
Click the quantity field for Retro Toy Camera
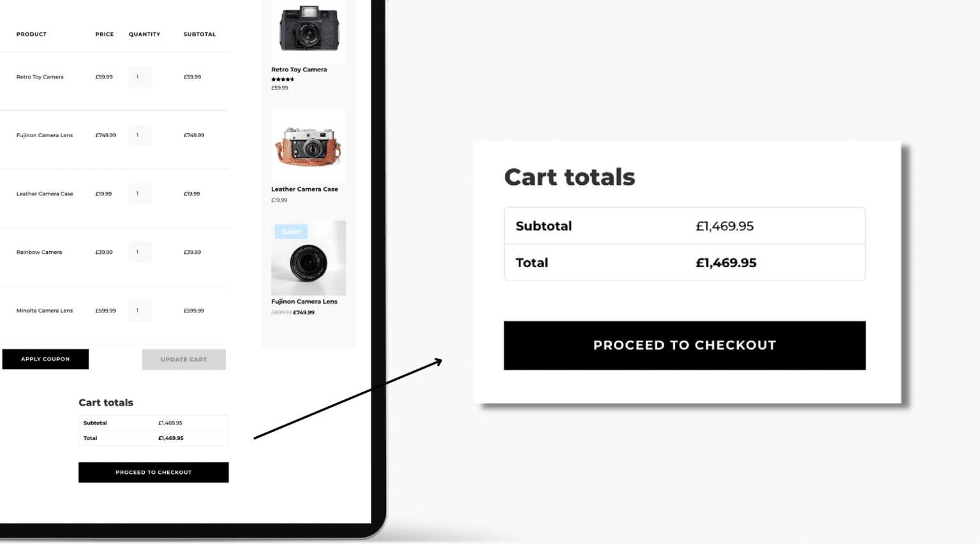pyautogui.click(x=140, y=77)
